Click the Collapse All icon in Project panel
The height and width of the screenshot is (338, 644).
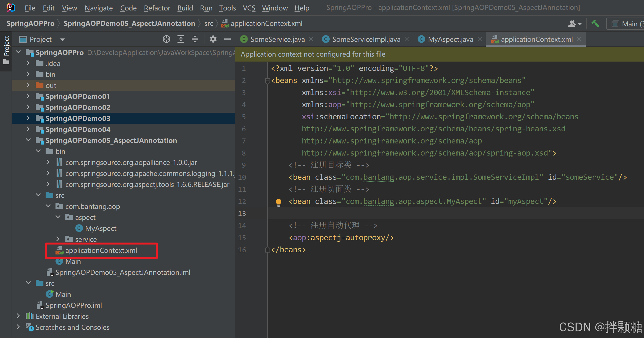pyautogui.click(x=195, y=39)
